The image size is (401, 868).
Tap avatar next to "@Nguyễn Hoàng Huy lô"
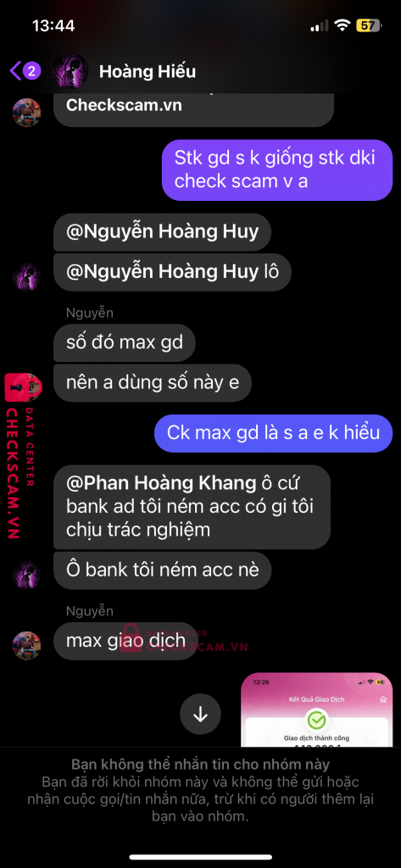tap(26, 277)
